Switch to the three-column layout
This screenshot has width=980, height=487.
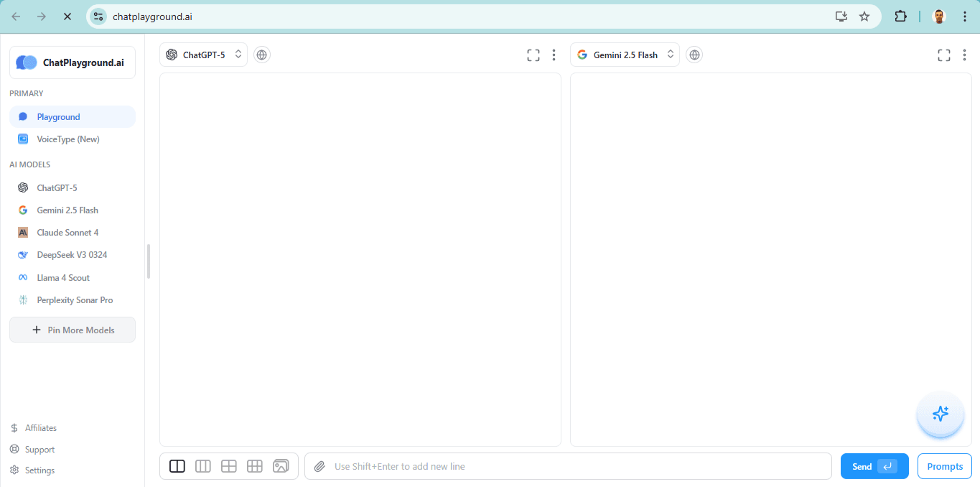[x=202, y=466]
